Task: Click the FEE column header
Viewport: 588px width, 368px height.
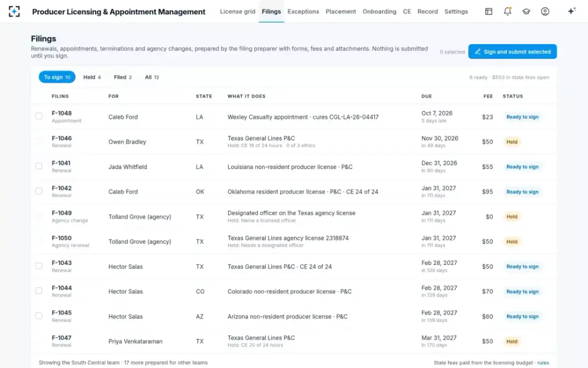Action: [x=488, y=96]
